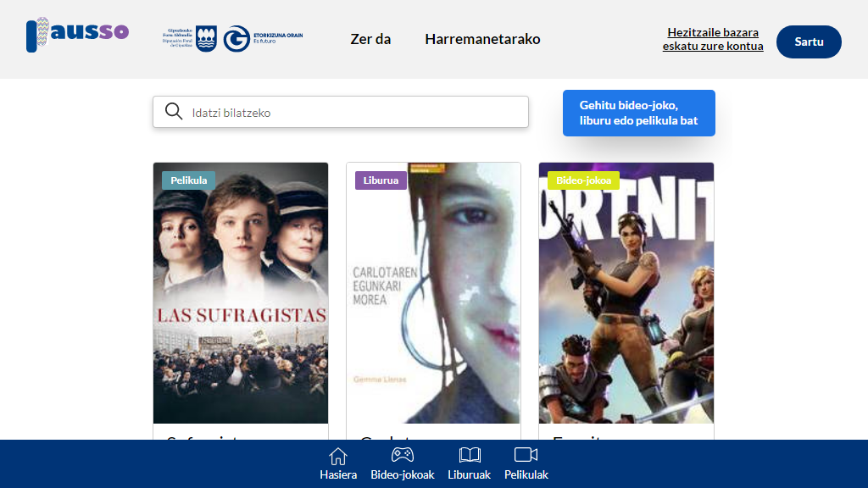868x488 pixels.
Task: Open the Gipuzkoako Foru Aldundia logo
Action: tap(189, 39)
